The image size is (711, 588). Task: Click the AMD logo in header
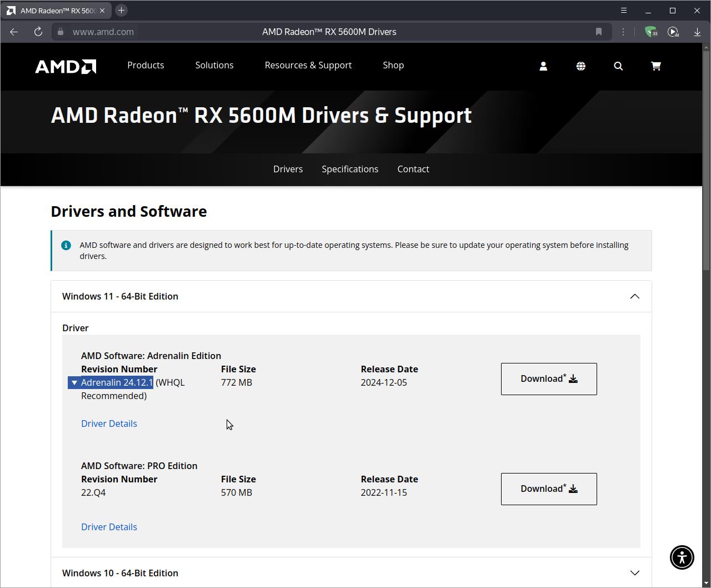(66, 66)
